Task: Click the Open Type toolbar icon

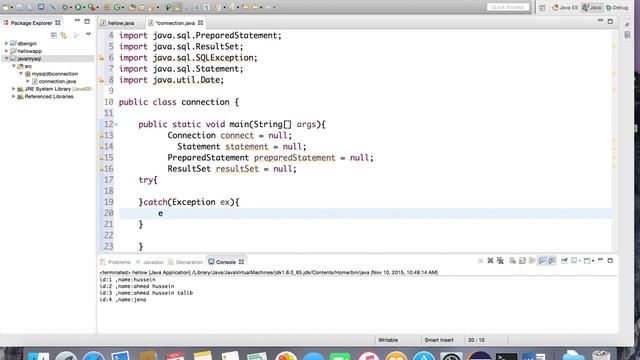Action: click(x=132, y=7)
